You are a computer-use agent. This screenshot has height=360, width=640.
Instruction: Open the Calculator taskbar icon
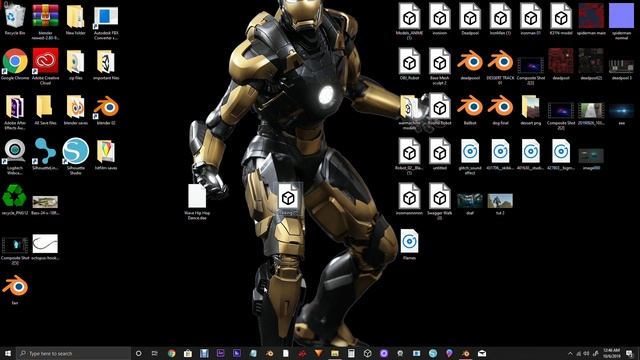[x=351, y=353]
